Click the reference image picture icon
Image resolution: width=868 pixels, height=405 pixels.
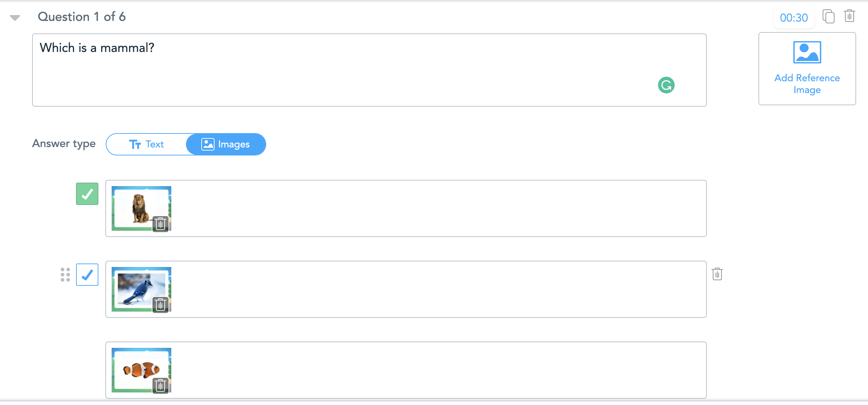[807, 52]
